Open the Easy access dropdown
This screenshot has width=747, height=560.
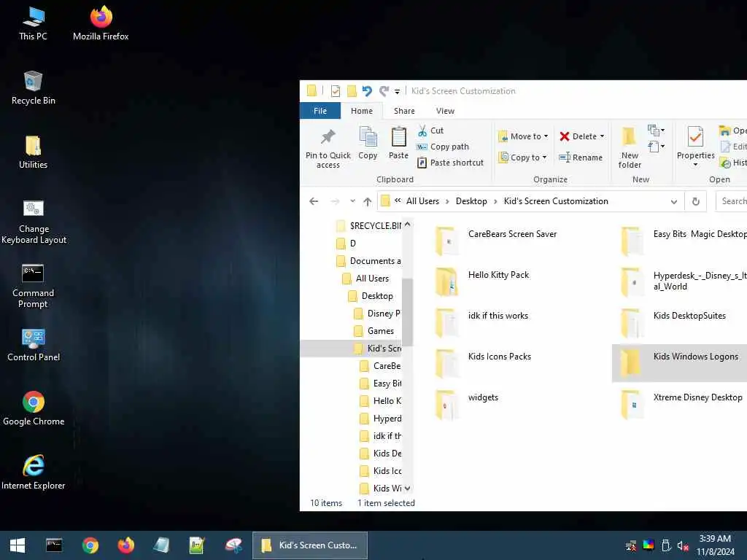[656, 146]
